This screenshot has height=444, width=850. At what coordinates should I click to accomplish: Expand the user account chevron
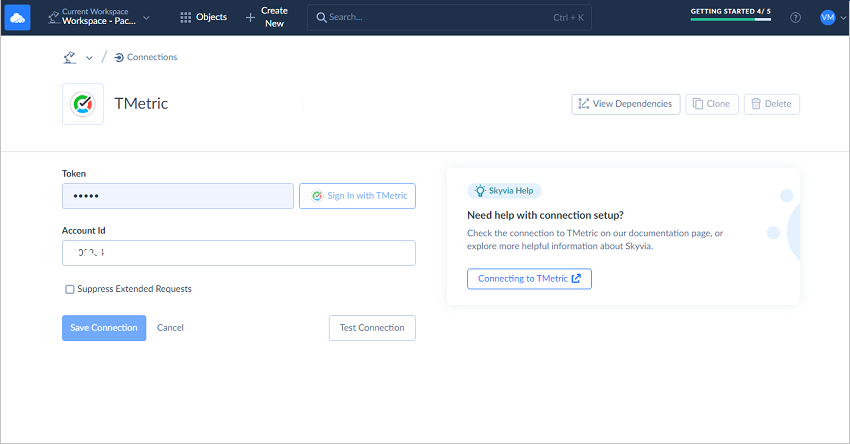(843, 18)
